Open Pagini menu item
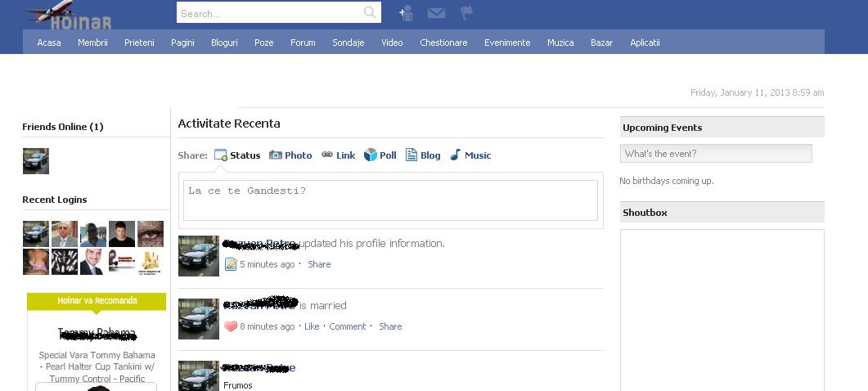Image resolution: width=868 pixels, height=391 pixels. pos(182,43)
